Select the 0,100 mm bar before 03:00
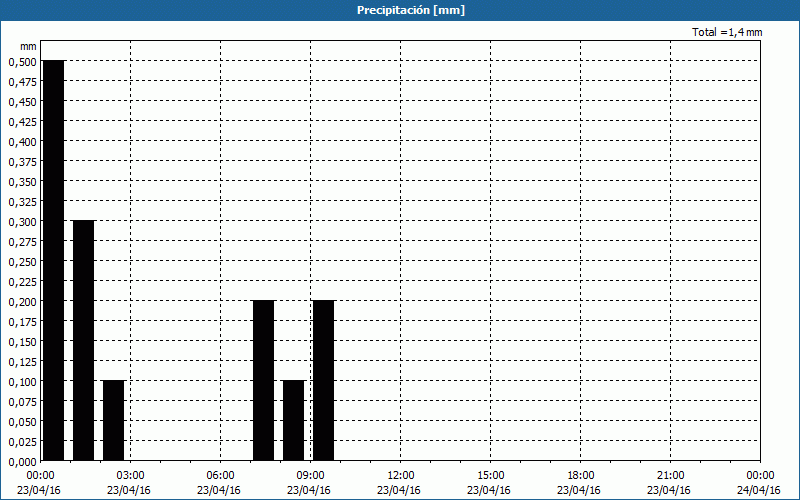This screenshot has height=500, width=800. (114, 420)
